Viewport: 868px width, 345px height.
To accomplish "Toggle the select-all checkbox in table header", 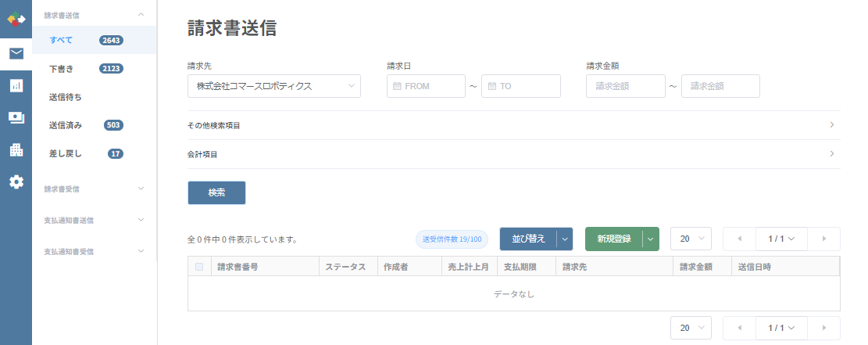I will 199,267.
